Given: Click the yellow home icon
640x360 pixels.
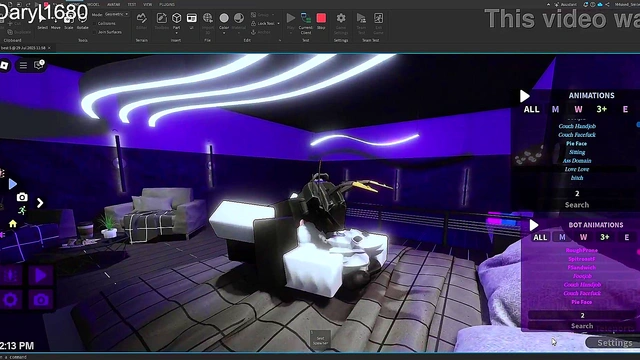Looking at the screenshot, I should [x=13, y=224].
